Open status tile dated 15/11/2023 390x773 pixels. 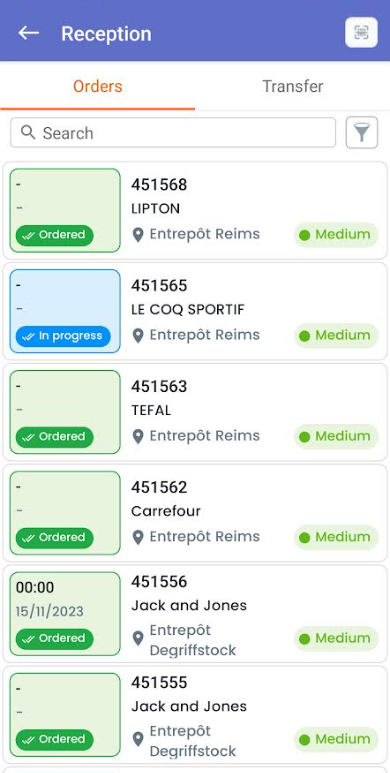[65, 614]
